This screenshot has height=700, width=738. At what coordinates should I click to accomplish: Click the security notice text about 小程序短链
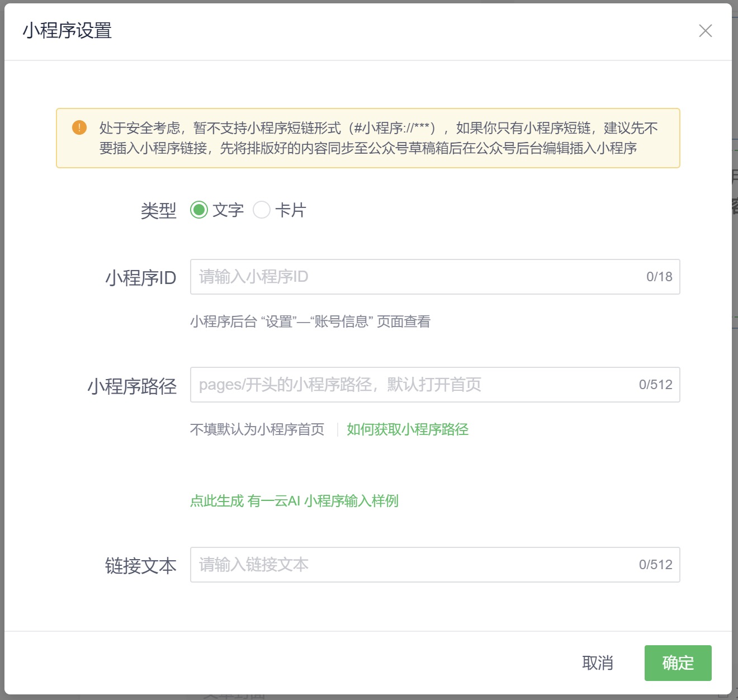pos(379,138)
